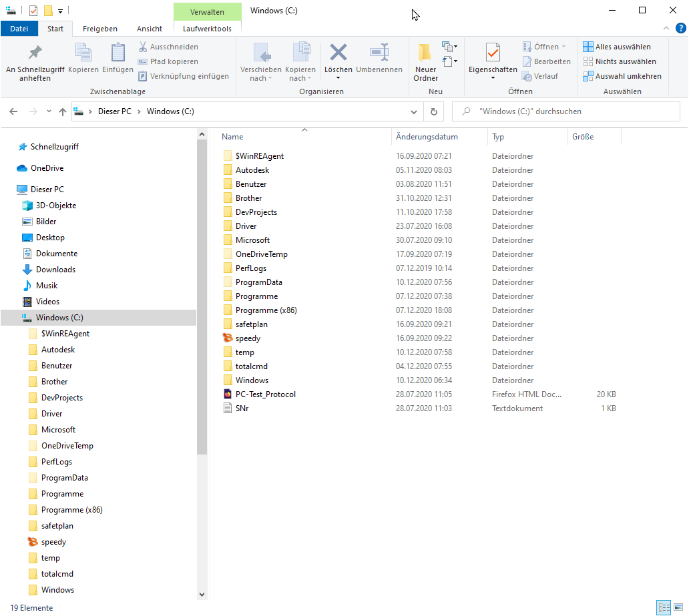Switch to details view toggle

click(x=664, y=607)
